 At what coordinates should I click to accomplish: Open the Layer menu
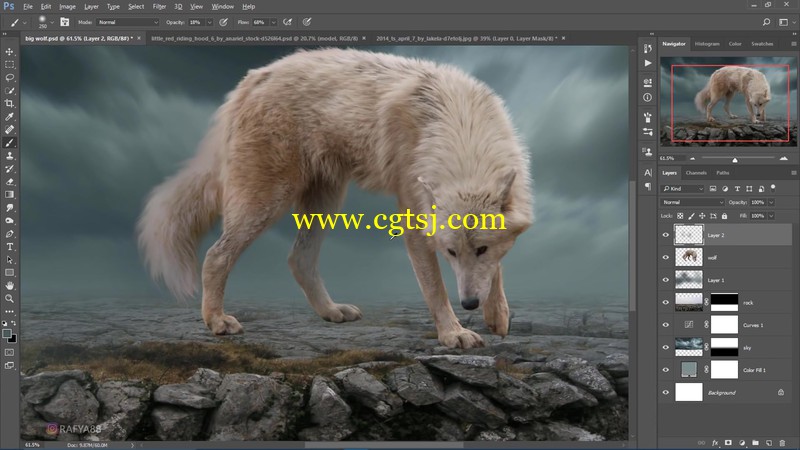point(91,7)
